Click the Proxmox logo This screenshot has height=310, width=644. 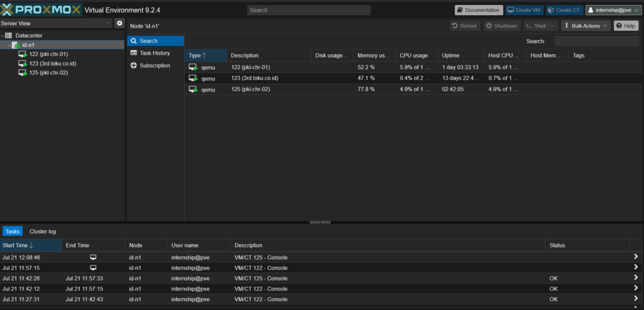(41, 10)
